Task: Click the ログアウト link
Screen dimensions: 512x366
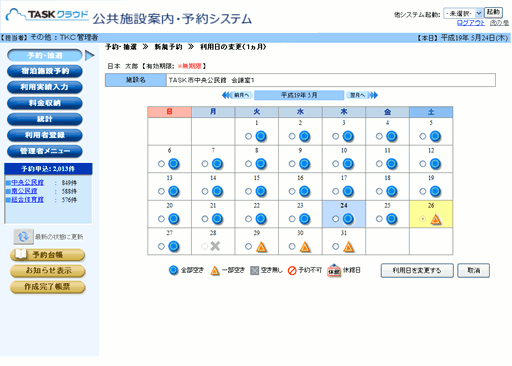Action: coord(470,23)
